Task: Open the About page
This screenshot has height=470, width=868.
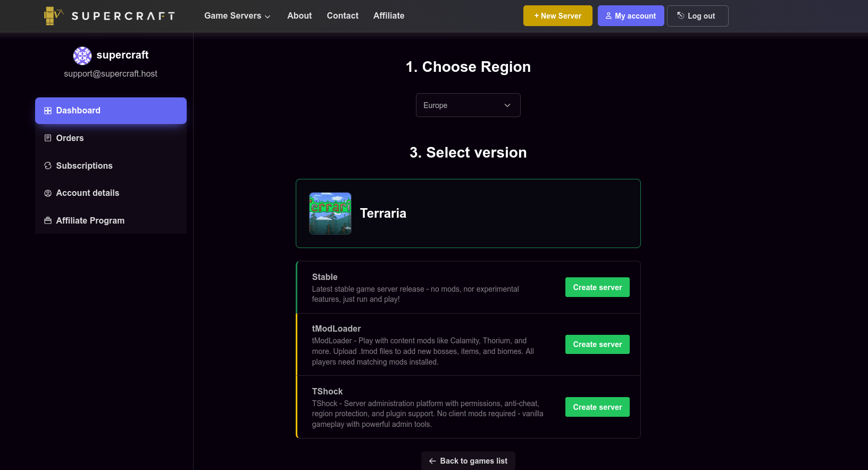Action: click(299, 16)
